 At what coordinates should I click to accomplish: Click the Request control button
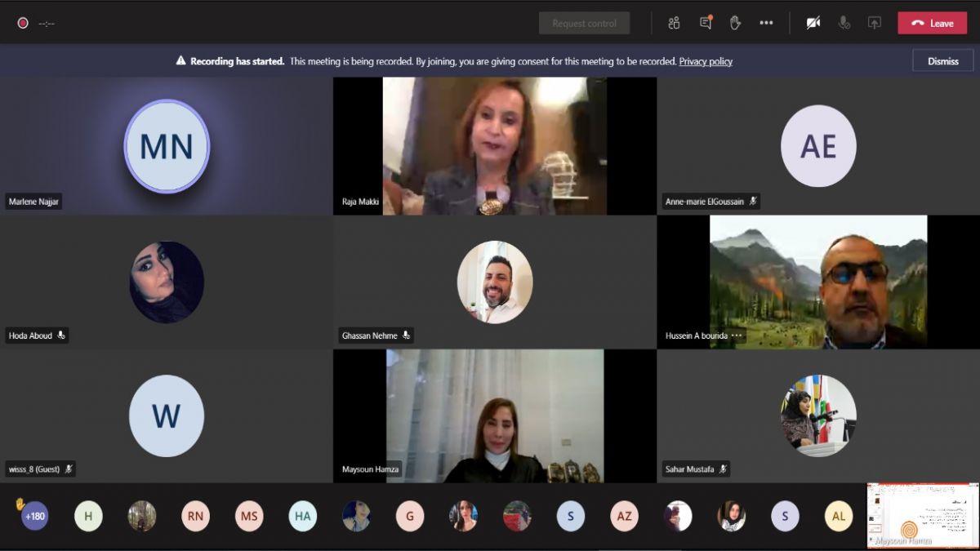pos(584,23)
